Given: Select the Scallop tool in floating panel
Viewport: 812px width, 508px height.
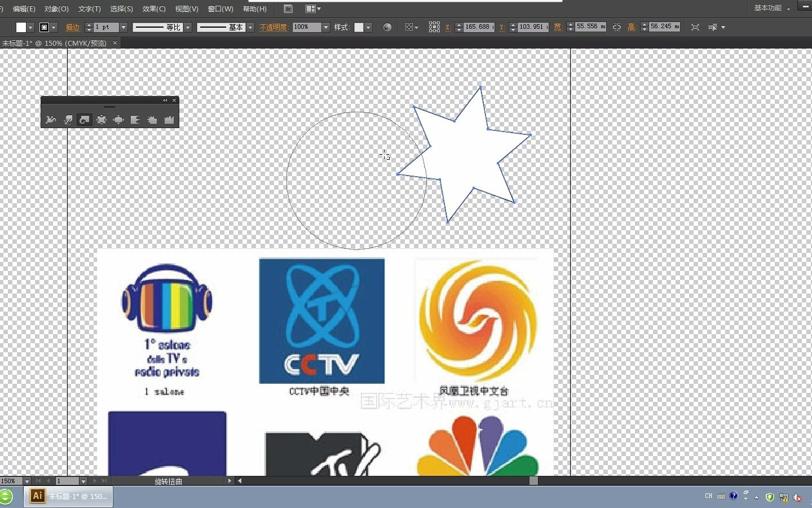Looking at the screenshot, I should point(135,120).
